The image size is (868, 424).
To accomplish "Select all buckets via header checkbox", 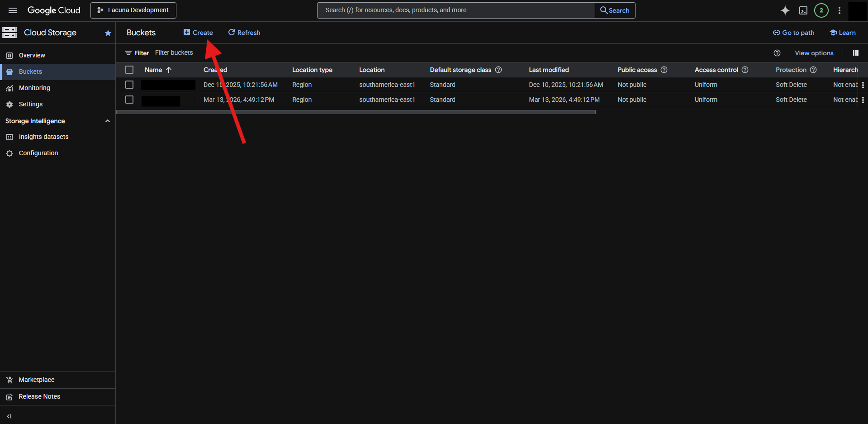I will pos(129,70).
